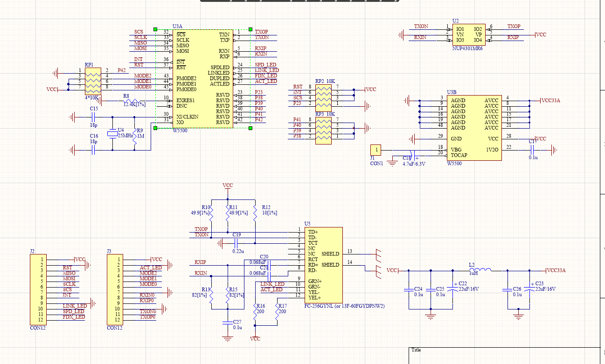
Task: Select the XI/CLKIN pin name on U3A
Action: 187,117
